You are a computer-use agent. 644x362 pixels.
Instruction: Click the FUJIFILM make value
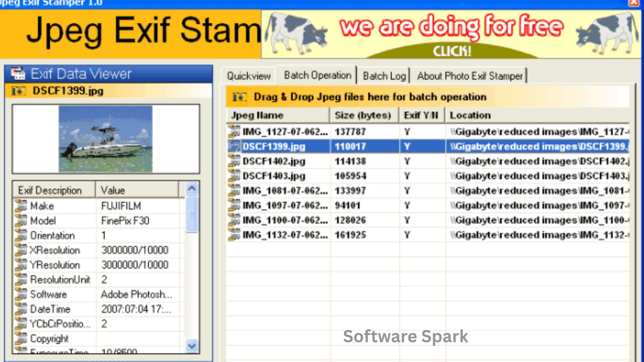121,206
